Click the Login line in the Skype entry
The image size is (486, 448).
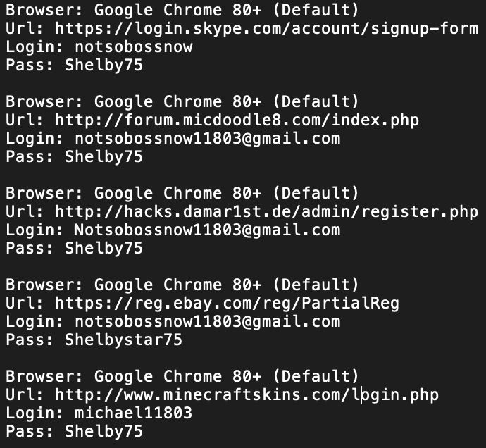[99, 47]
